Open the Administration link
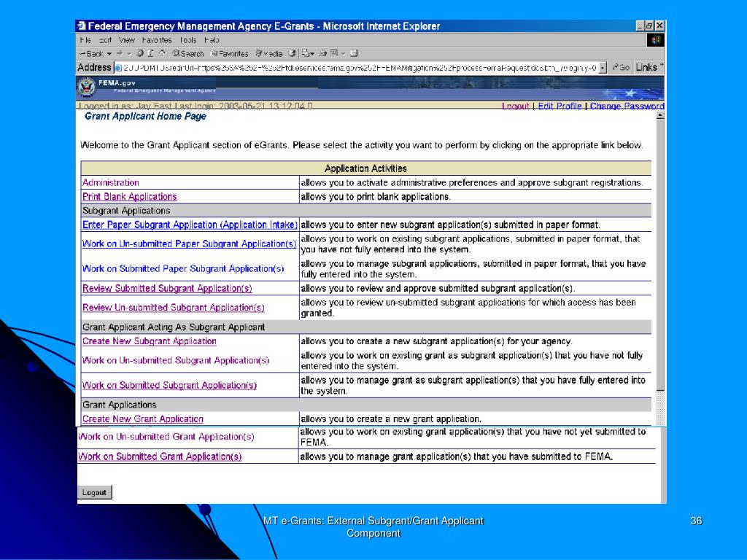Image resolution: width=747 pixels, height=560 pixels. click(111, 182)
